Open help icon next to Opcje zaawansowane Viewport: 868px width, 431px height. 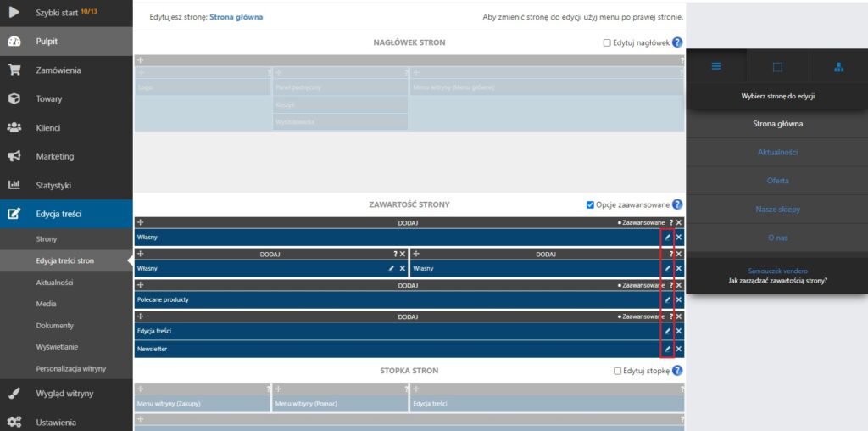(x=677, y=204)
